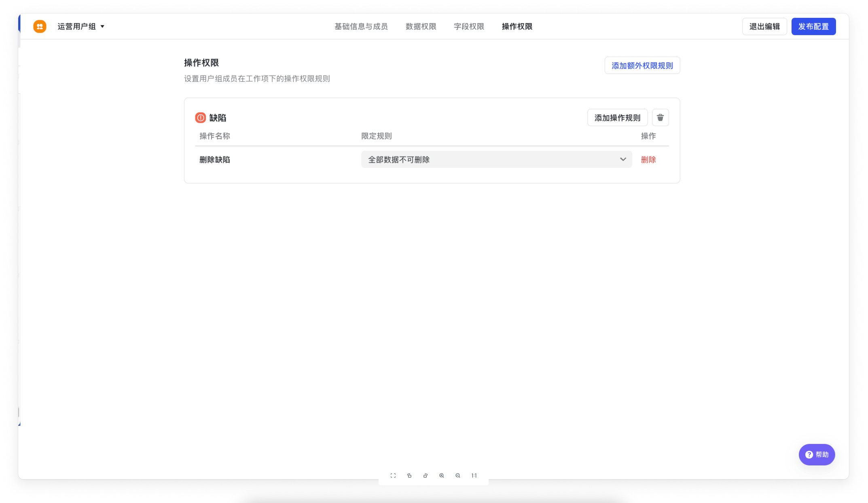This screenshot has height=503, width=868.
Task: Click the 帮助 help button
Action: click(817, 454)
